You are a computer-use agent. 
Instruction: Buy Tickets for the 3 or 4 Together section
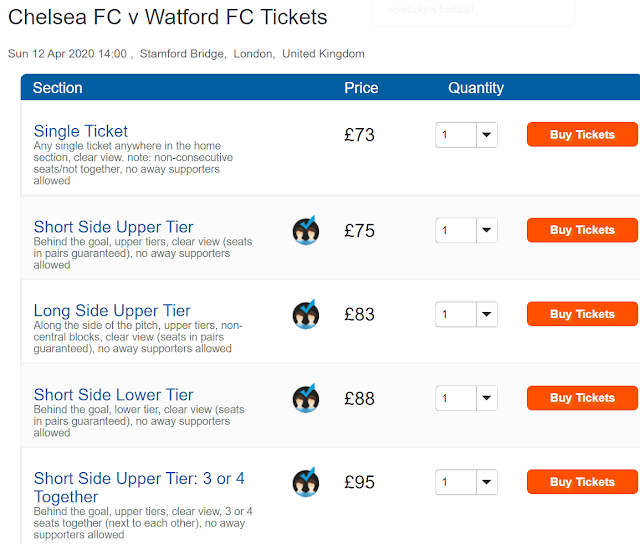[x=582, y=482]
